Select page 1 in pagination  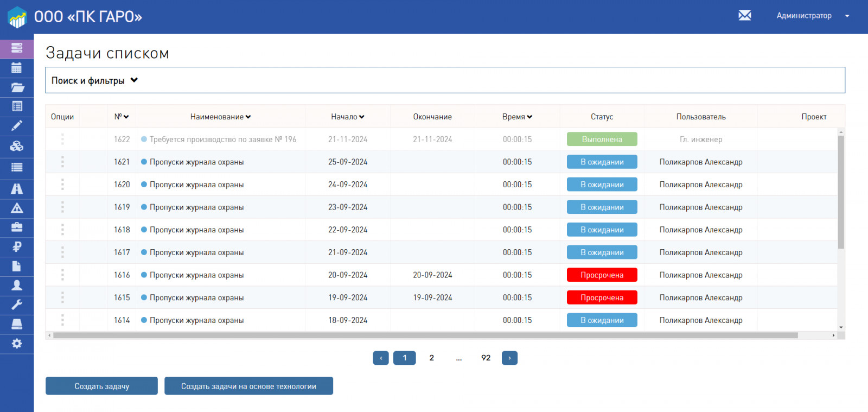(405, 358)
